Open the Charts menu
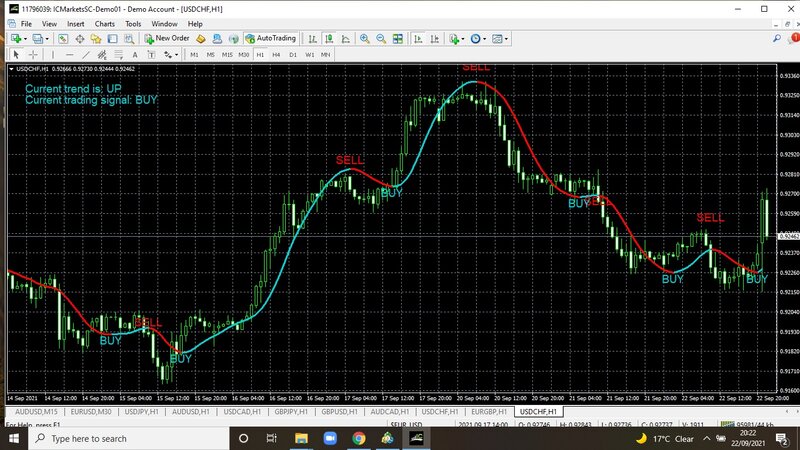The width and height of the screenshot is (800, 450). pyautogui.click(x=104, y=23)
